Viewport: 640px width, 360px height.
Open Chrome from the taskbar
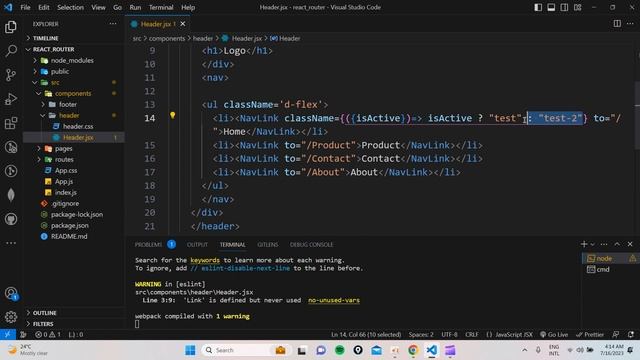point(413,350)
